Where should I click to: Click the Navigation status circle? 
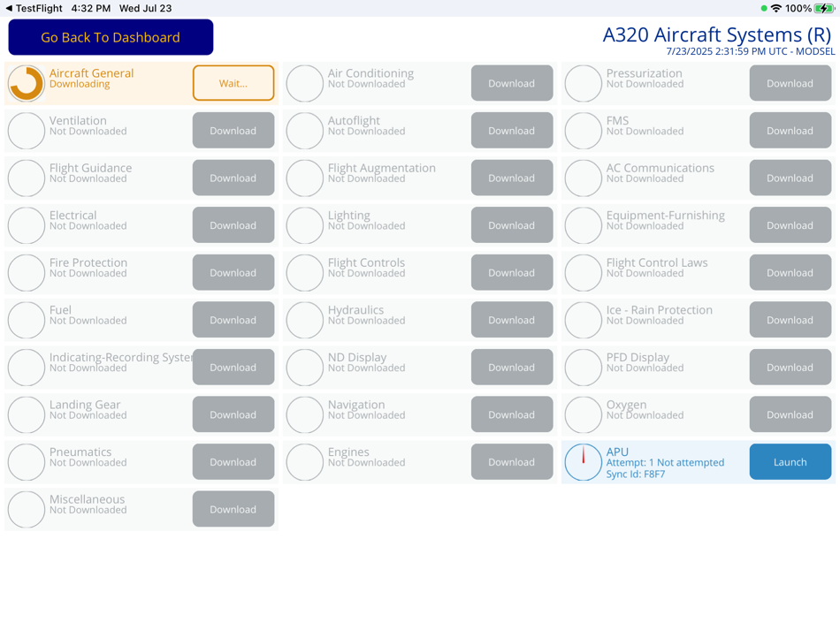(x=305, y=414)
